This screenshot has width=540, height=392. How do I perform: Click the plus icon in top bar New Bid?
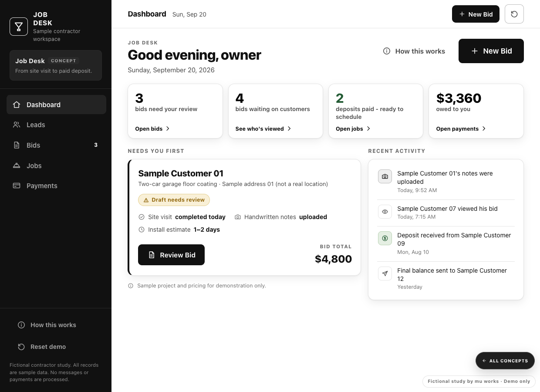click(x=462, y=14)
